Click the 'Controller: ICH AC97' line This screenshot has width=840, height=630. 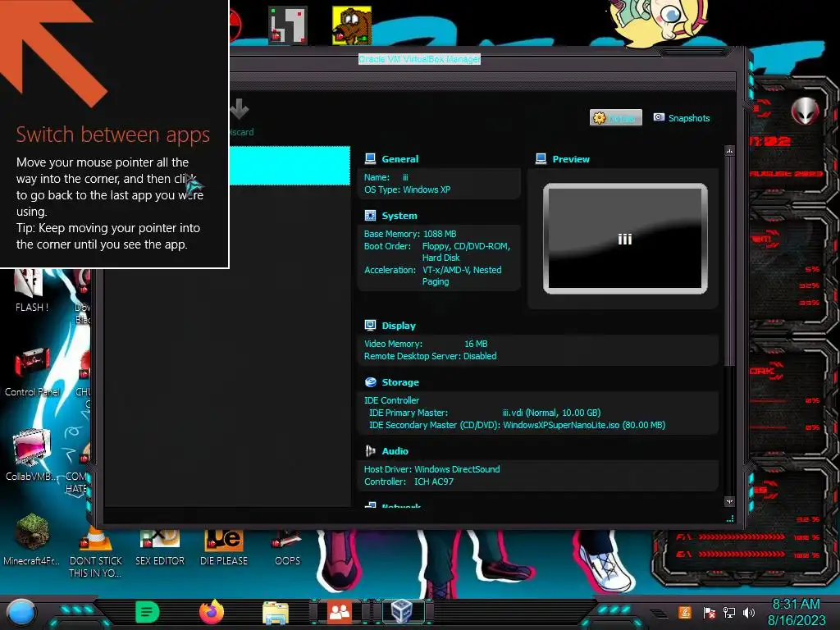[409, 482]
